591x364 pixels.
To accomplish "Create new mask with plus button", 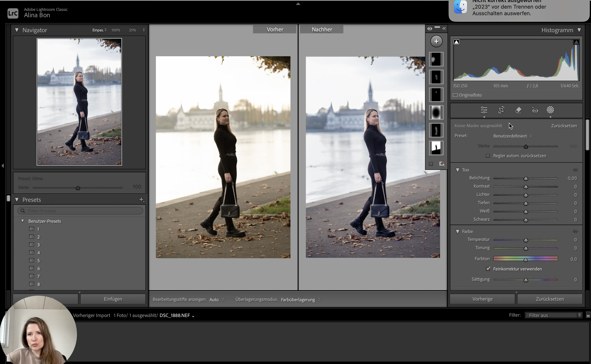I will click(436, 41).
